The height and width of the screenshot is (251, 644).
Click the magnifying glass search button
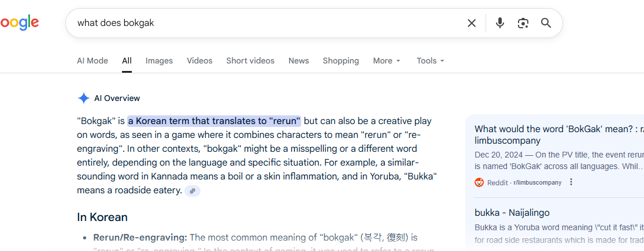point(546,23)
